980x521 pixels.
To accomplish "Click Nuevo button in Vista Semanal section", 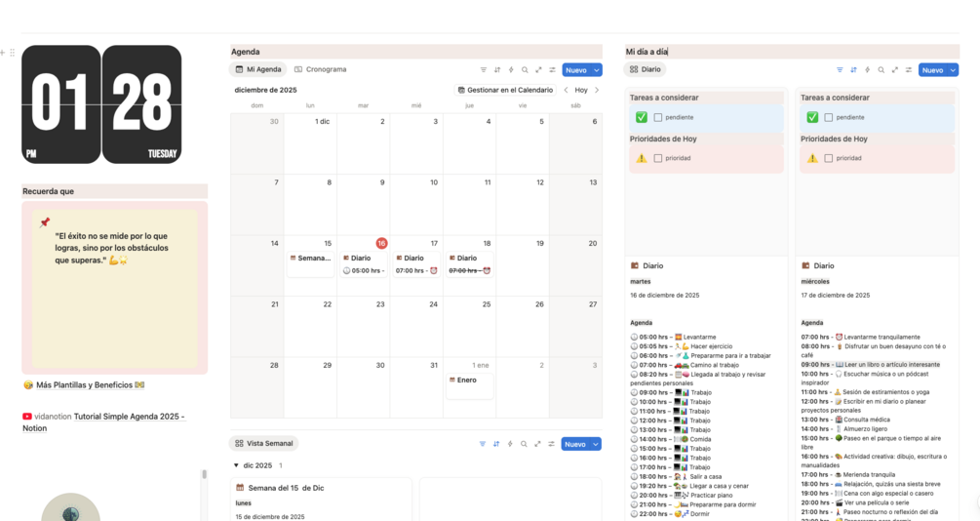I will [575, 444].
